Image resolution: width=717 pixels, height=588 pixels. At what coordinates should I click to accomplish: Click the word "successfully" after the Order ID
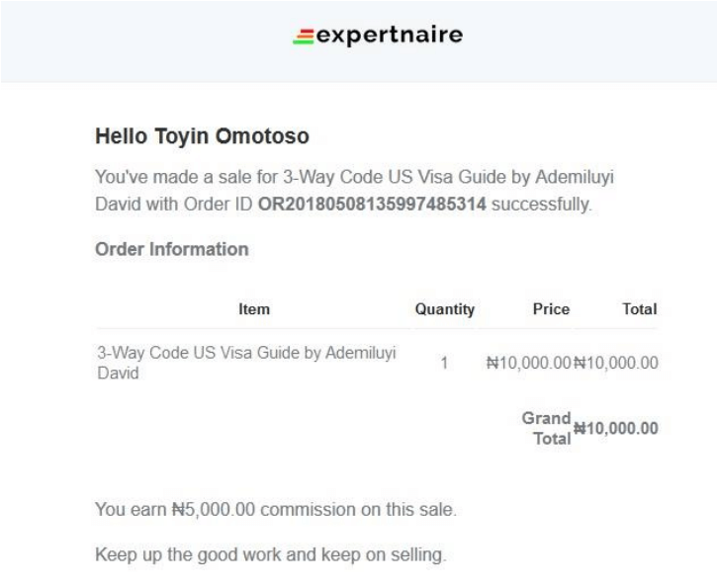click(x=540, y=206)
